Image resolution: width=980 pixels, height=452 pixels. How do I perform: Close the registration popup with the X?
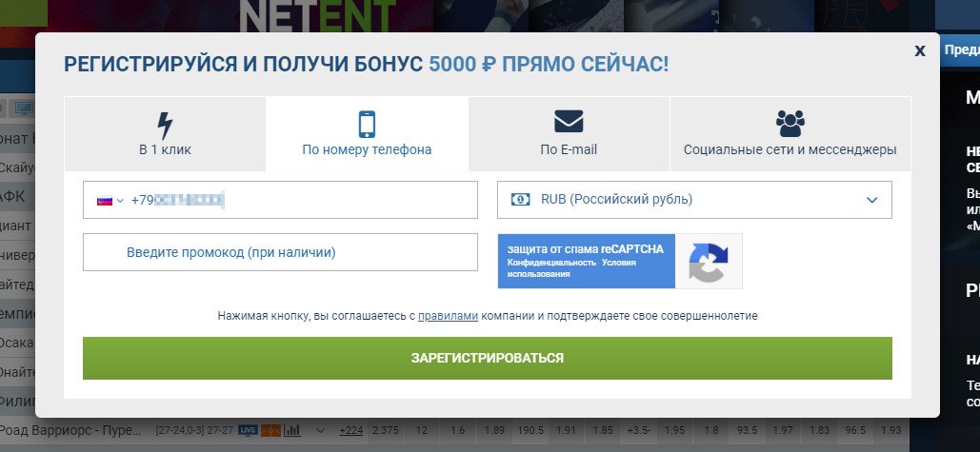[919, 51]
